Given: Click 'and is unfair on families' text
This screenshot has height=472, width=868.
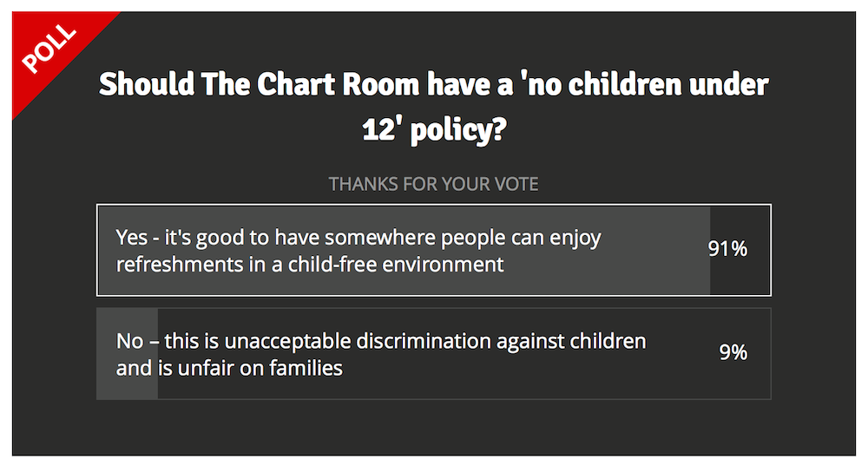Looking at the screenshot, I should (229, 368).
